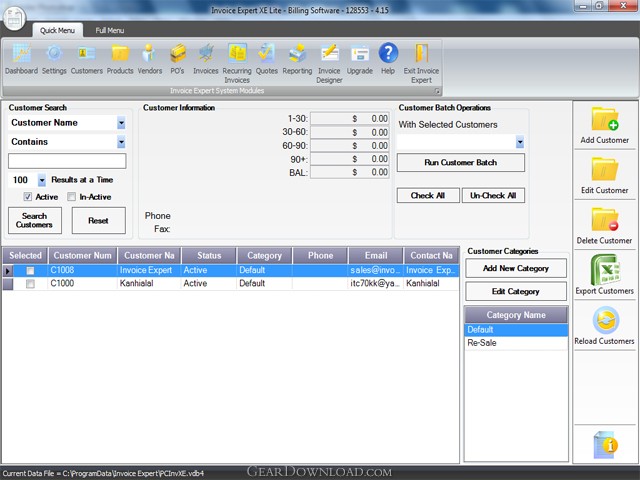The width and height of the screenshot is (640, 480).
Task: Click the Check All button
Action: point(428,196)
